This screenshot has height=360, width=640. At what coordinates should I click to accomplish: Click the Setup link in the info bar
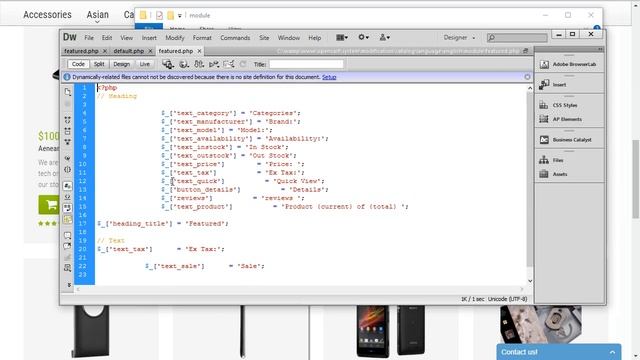coord(329,77)
